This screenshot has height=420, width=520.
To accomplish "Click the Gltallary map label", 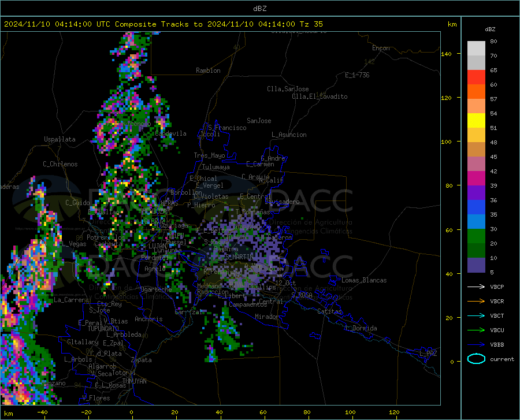I will tap(83, 342).
